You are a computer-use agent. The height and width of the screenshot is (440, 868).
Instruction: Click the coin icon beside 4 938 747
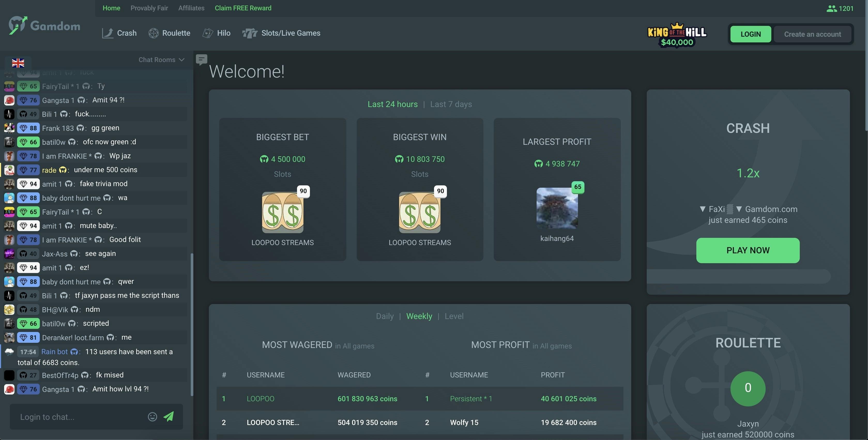point(538,164)
